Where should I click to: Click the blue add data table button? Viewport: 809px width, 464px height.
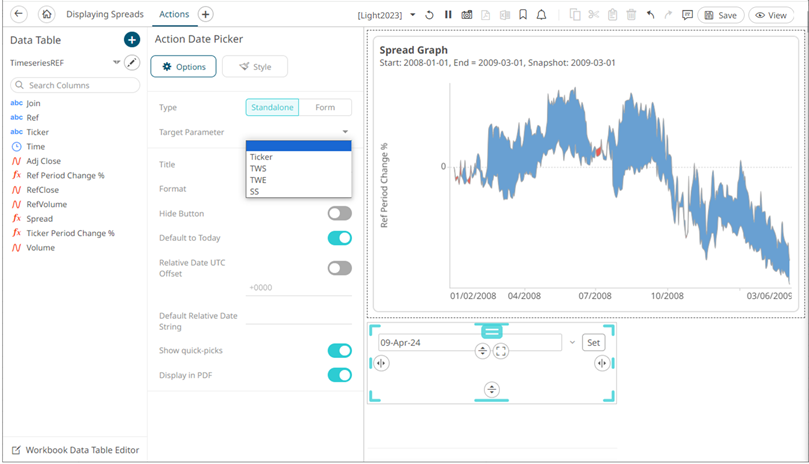(131, 39)
